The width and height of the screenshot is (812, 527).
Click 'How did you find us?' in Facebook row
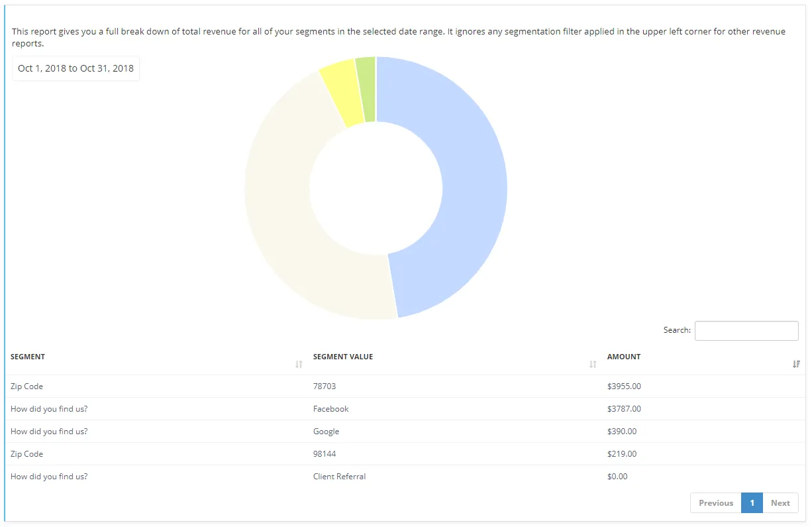click(49, 409)
